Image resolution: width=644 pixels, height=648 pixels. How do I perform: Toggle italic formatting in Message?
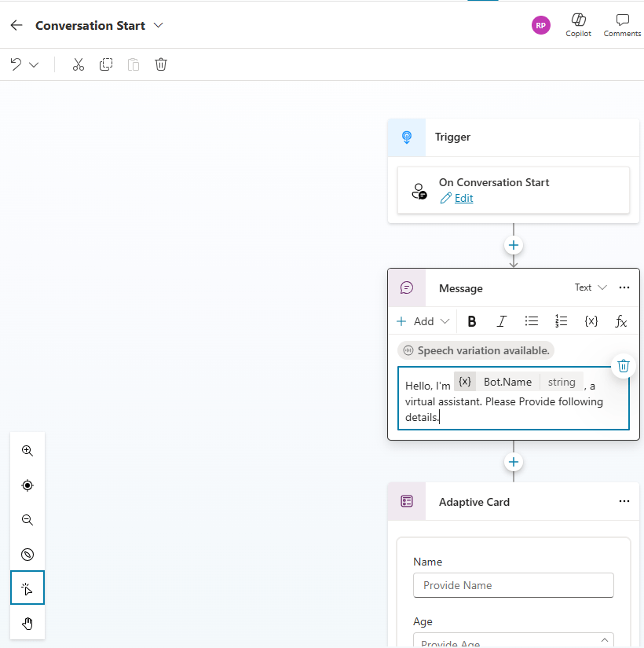501,321
